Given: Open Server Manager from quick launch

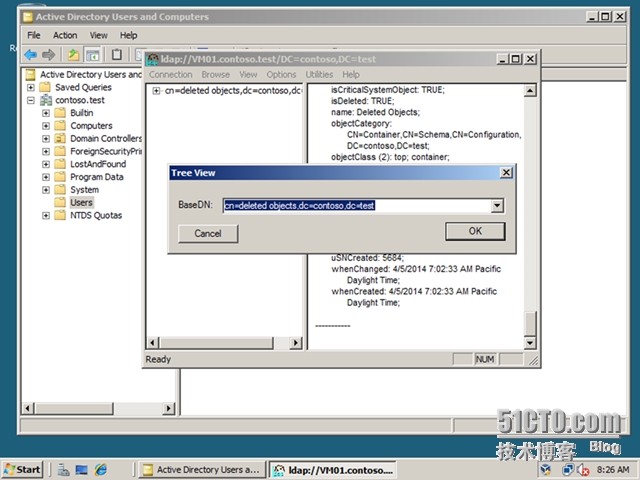Looking at the screenshot, I should pyautogui.click(x=63, y=470).
